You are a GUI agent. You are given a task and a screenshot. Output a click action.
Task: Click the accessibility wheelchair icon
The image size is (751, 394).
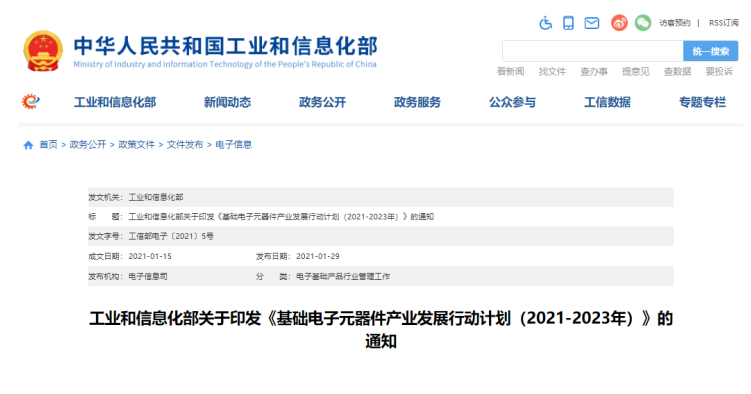point(546,23)
